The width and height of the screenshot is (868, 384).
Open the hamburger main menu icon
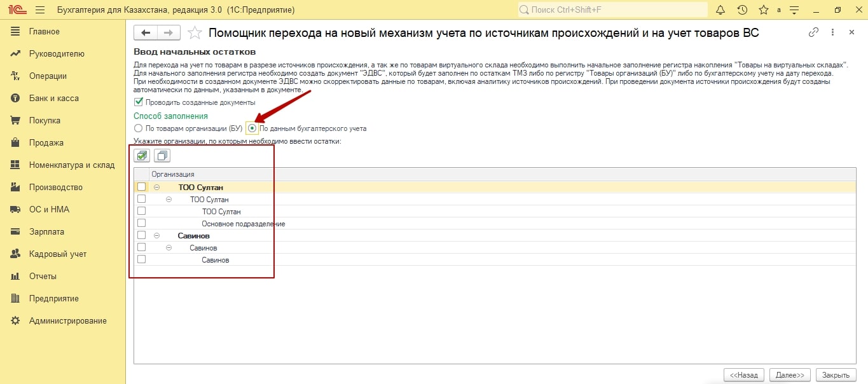(40, 10)
